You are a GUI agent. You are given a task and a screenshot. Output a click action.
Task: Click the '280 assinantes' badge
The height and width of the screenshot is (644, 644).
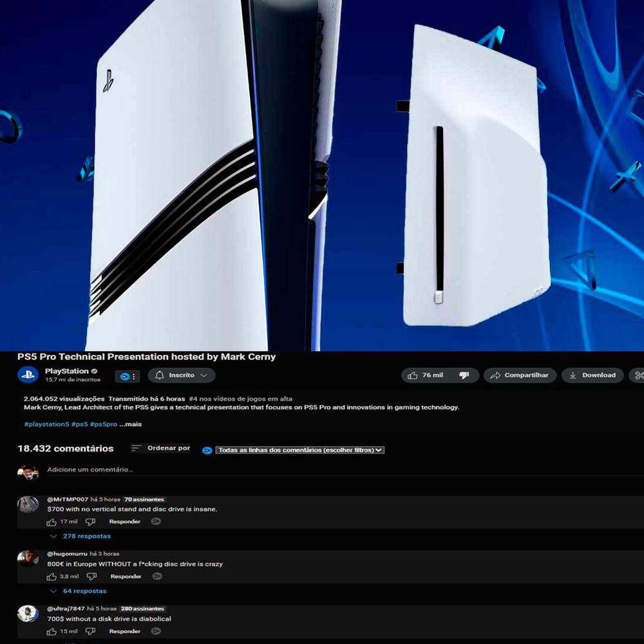[142, 609]
